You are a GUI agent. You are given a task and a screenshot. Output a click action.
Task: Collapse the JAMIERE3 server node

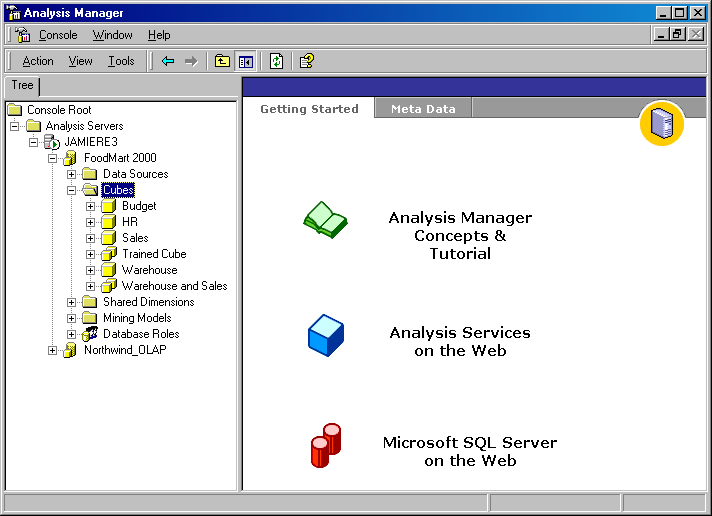click(34, 142)
